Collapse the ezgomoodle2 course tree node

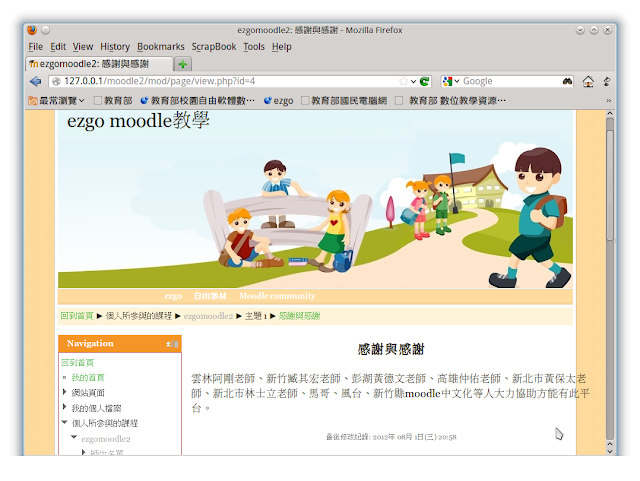point(74,437)
